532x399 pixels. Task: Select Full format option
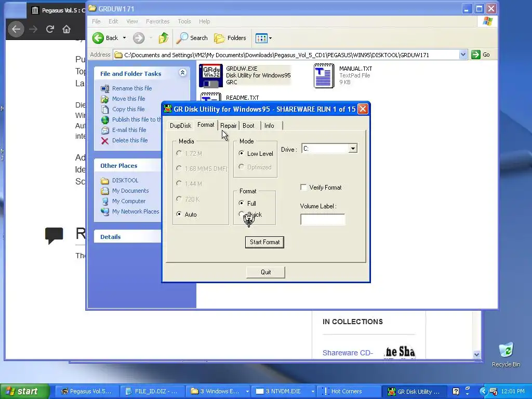[x=241, y=203]
